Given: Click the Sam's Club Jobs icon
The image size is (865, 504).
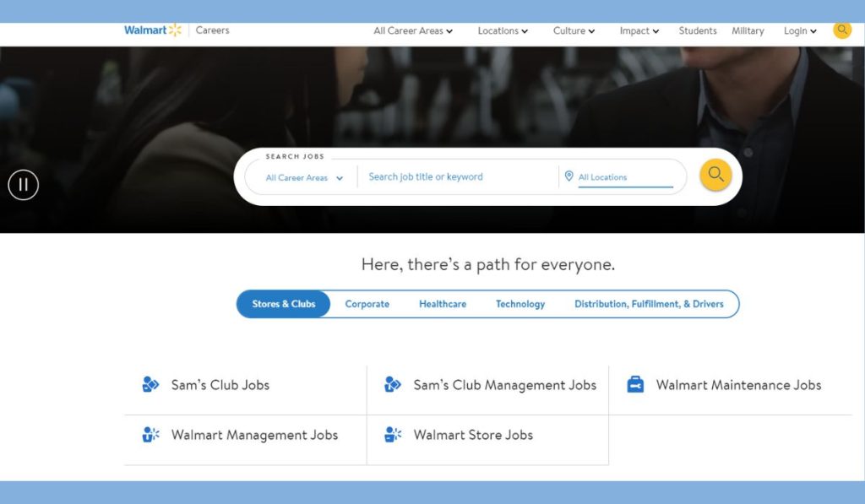Looking at the screenshot, I should pos(150,383).
